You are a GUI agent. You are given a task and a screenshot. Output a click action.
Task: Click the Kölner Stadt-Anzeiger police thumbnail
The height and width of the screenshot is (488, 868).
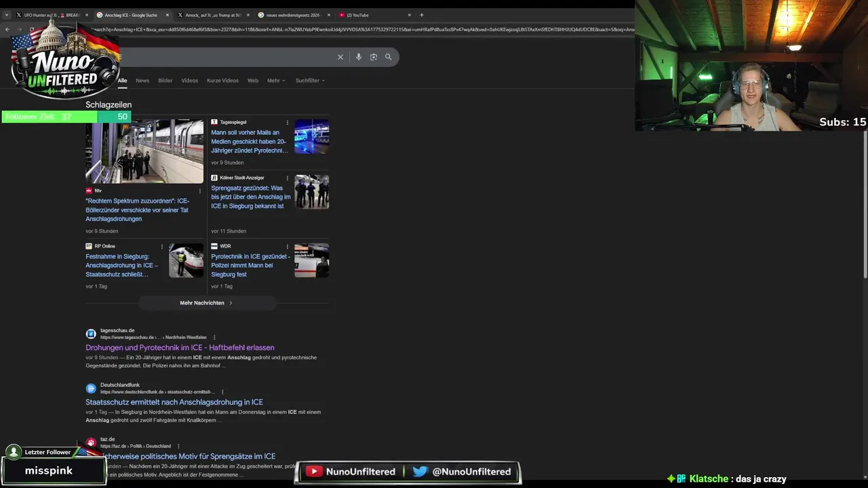(312, 192)
